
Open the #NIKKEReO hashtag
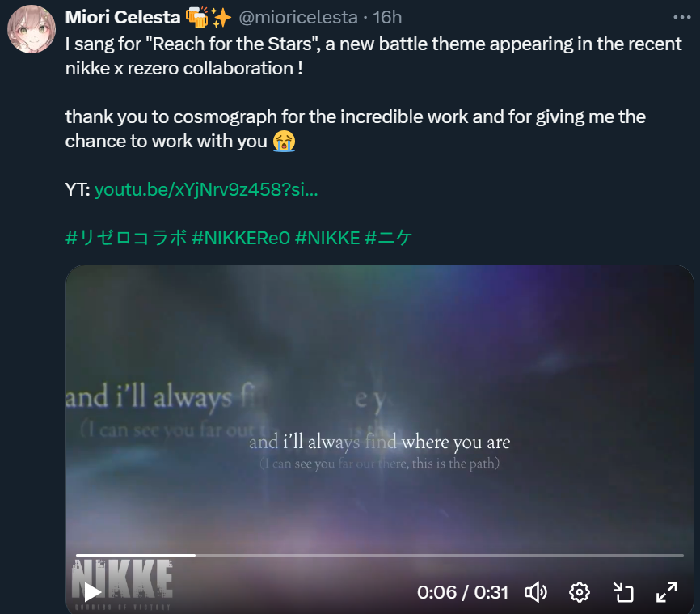(241, 238)
